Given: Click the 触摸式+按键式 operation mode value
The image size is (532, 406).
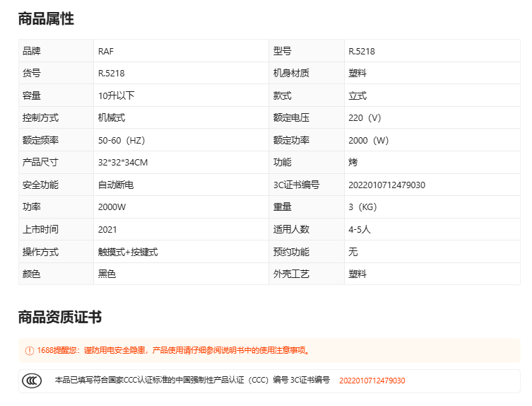Looking at the screenshot, I should [x=127, y=252].
